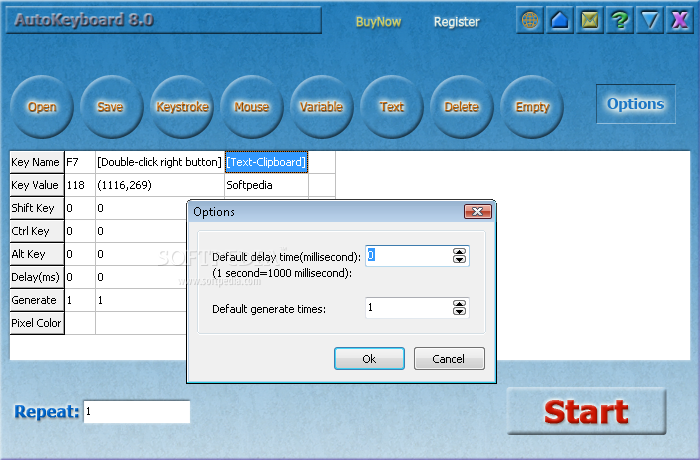Add a Mouse action

coord(252,107)
